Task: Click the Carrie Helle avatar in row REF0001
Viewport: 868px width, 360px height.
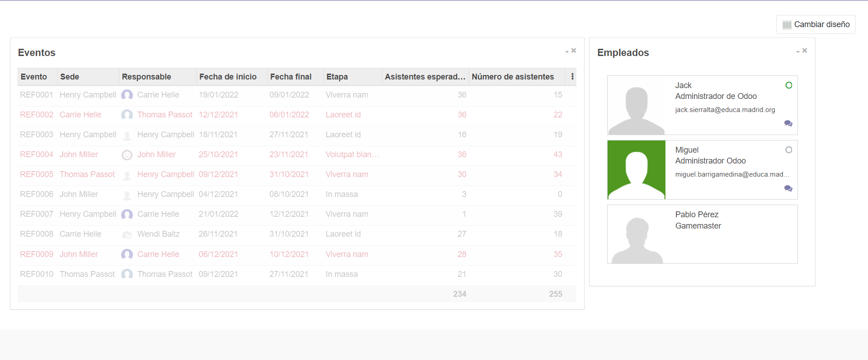Action: (127, 95)
